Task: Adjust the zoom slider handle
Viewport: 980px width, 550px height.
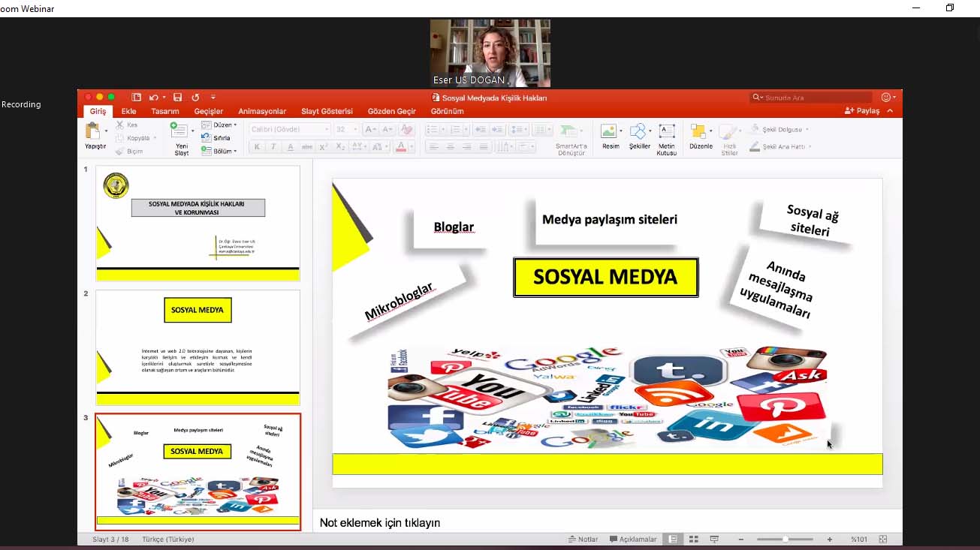Action: [x=786, y=539]
